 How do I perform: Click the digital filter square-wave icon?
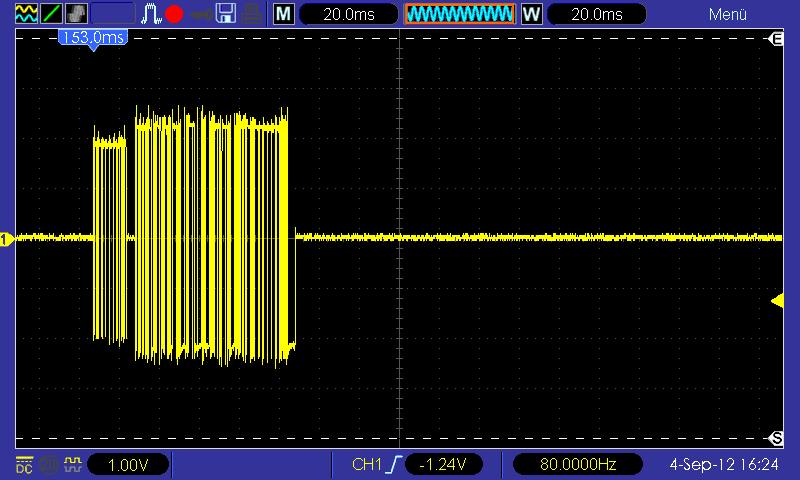(x=72, y=464)
